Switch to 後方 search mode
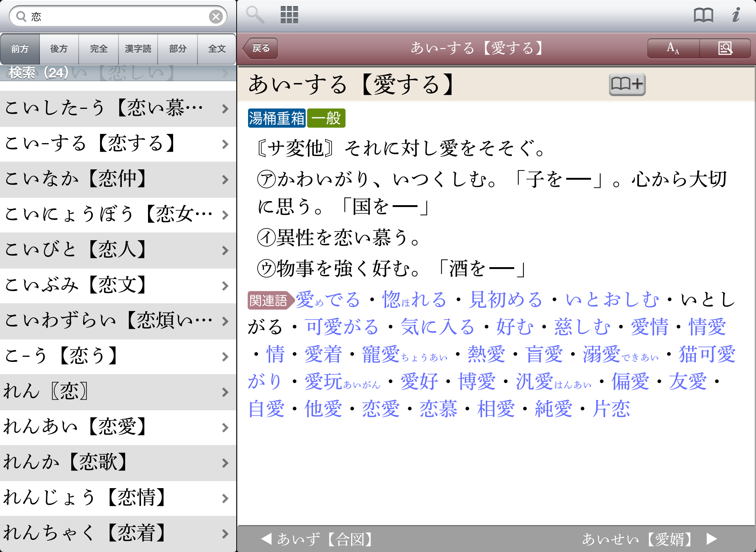 (x=59, y=49)
